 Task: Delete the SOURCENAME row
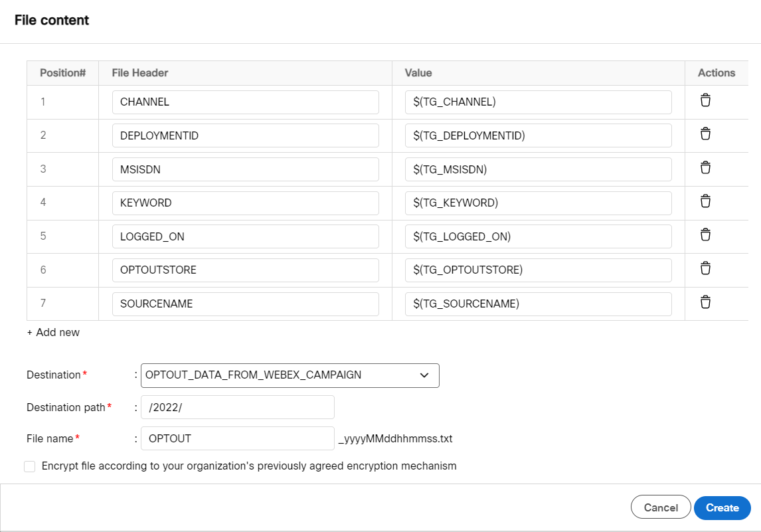[x=705, y=302]
